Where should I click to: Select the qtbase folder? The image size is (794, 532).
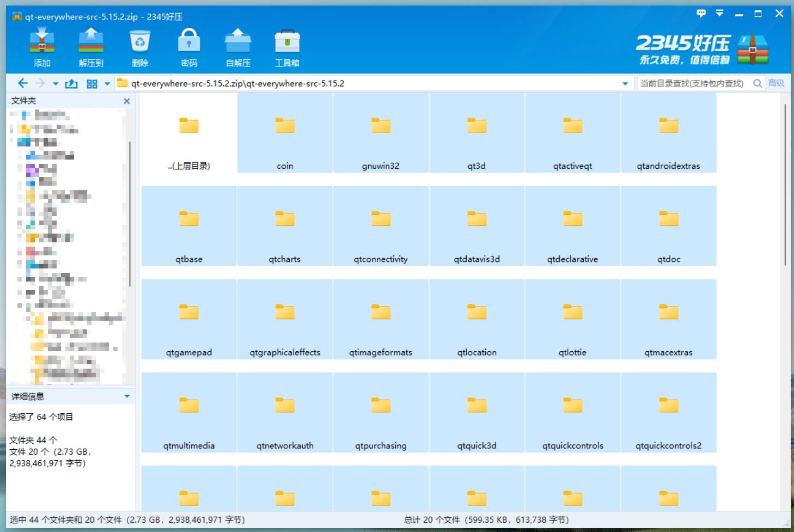[189, 226]
